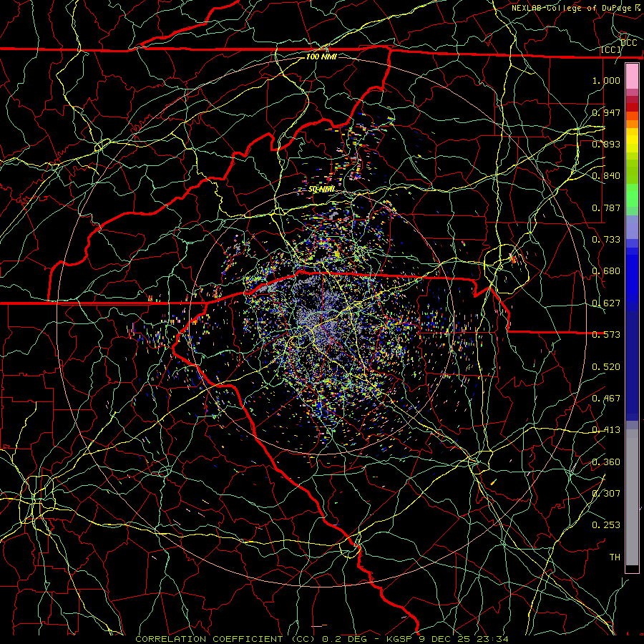This screenshot has width=644, height=644.
Task: Click the 0.680 value on the color scale
Action: 606,271
